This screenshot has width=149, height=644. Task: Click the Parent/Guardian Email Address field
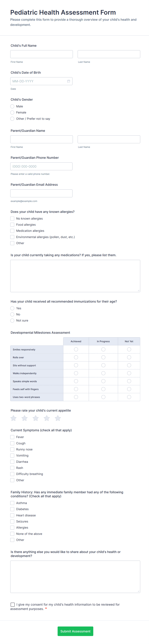click(41, 193)
